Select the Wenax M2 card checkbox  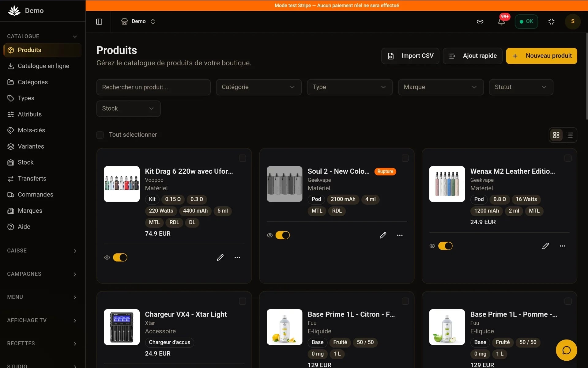(568, 158)
